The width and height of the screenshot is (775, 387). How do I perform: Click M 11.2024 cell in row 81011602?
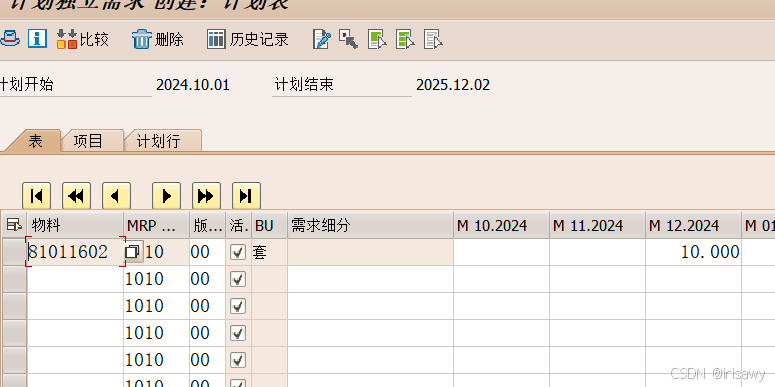pyautogui.click(x=598, y=252)
